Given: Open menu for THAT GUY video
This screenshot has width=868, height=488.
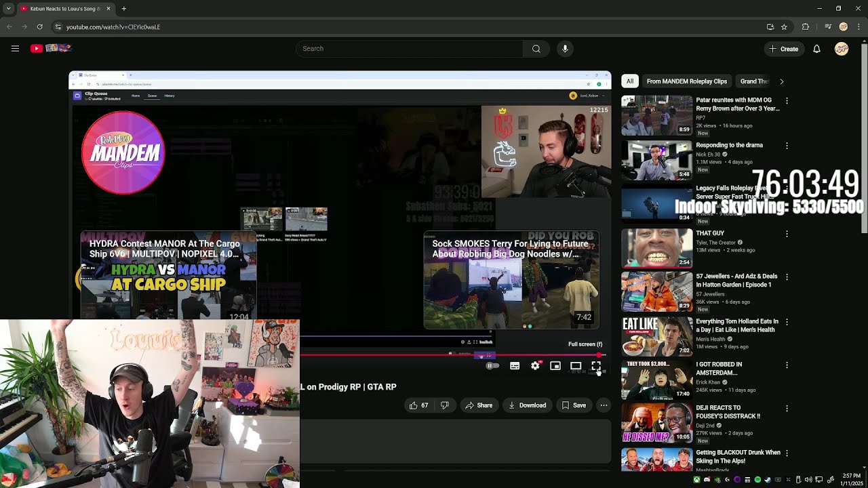Looking at the screenshot, I should (x=787, y=234).
